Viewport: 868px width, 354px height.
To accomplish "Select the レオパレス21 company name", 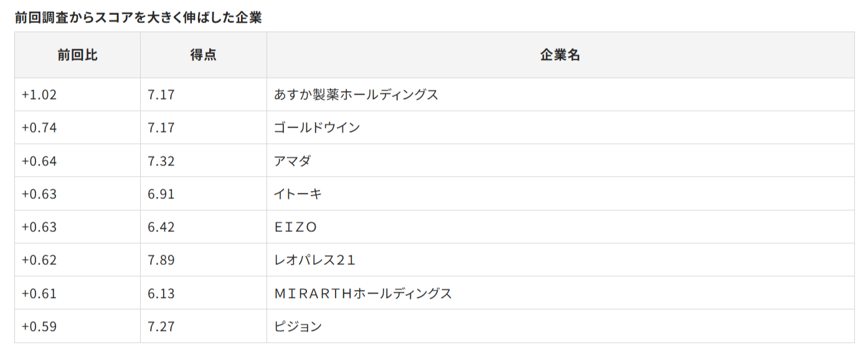I will click(314, 260).
